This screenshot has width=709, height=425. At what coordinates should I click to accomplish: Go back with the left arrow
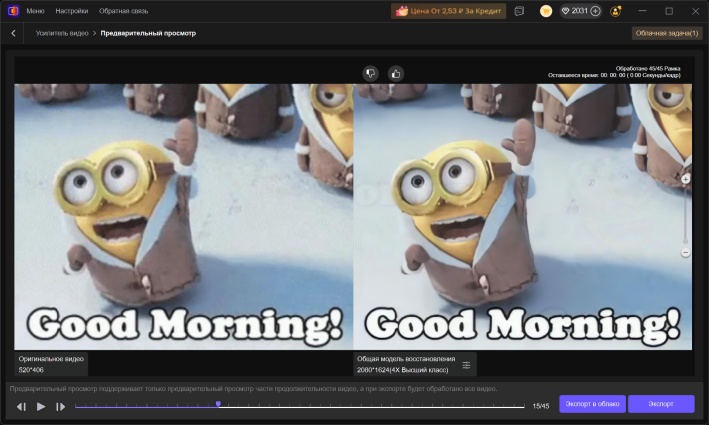tap(13, 33)
